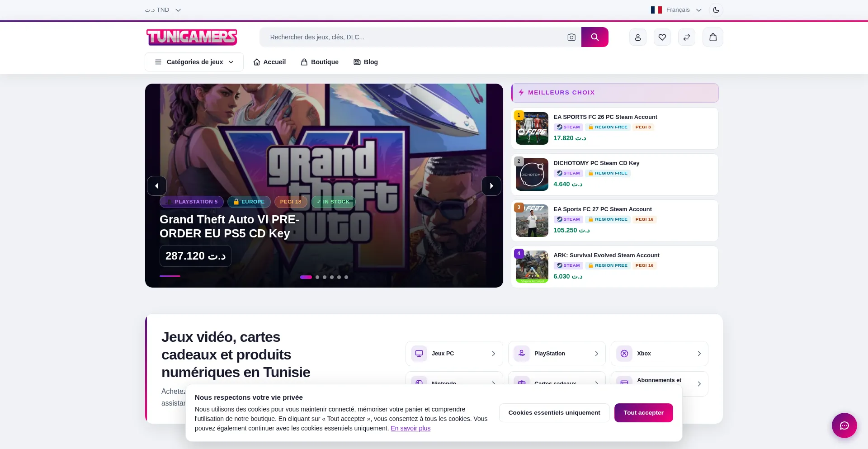Click the 105.250 price
The width and height of the screenshot is (868, 449).
coord(571,231)
